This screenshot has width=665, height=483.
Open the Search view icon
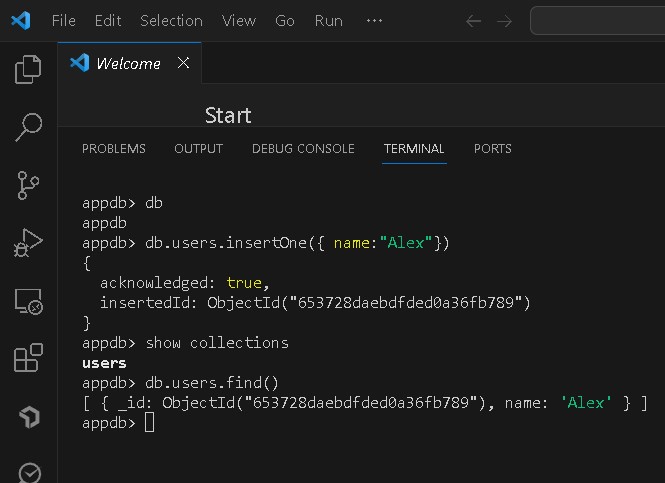[x=28, y=127]
